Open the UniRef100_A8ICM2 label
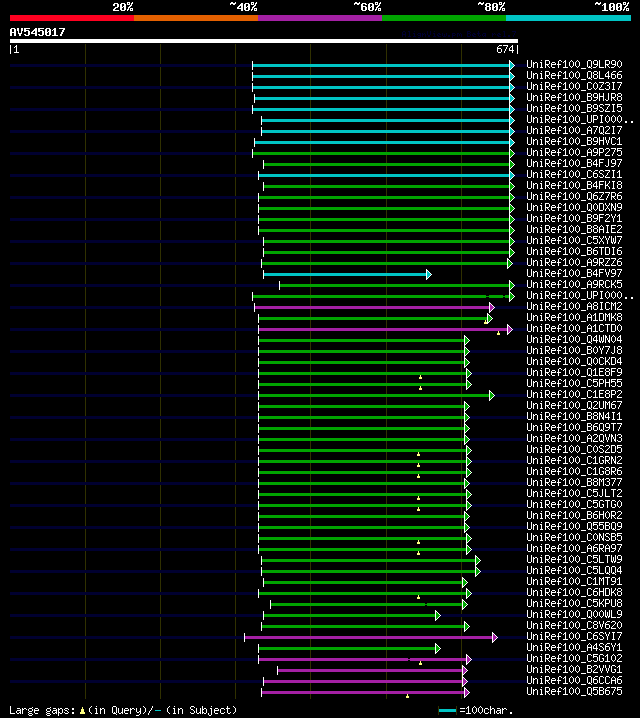The width and height of the screenshot is (640, 718). click(x=574, y=306)
